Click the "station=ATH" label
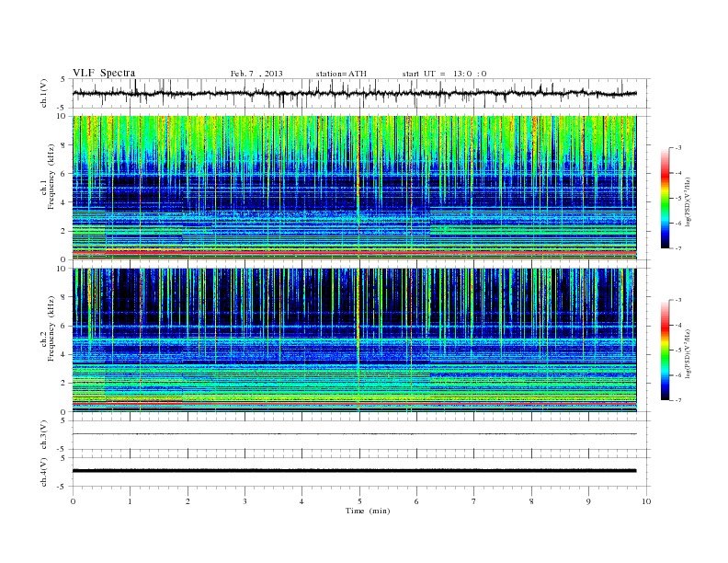This screenshot has width=728, height=563. point(341,74)
